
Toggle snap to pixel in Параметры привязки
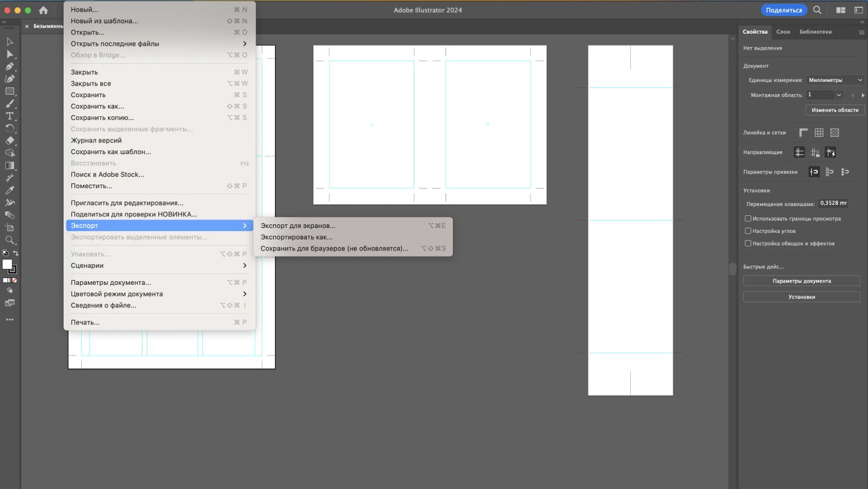(x=845, y=172)
